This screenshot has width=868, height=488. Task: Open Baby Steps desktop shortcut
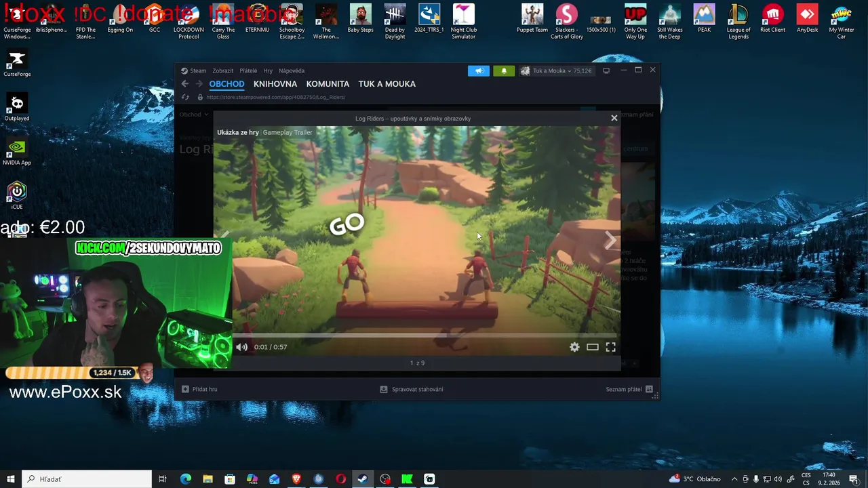click(361, 18)
